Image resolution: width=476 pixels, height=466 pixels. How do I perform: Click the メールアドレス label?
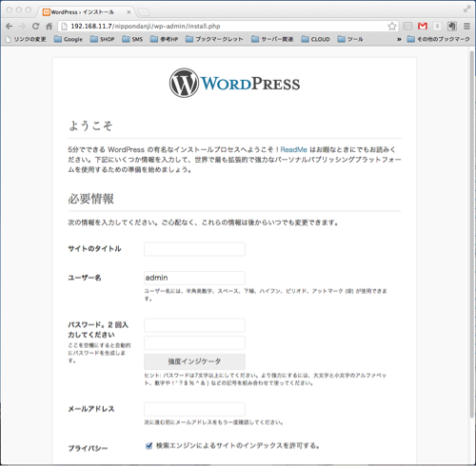91,409
